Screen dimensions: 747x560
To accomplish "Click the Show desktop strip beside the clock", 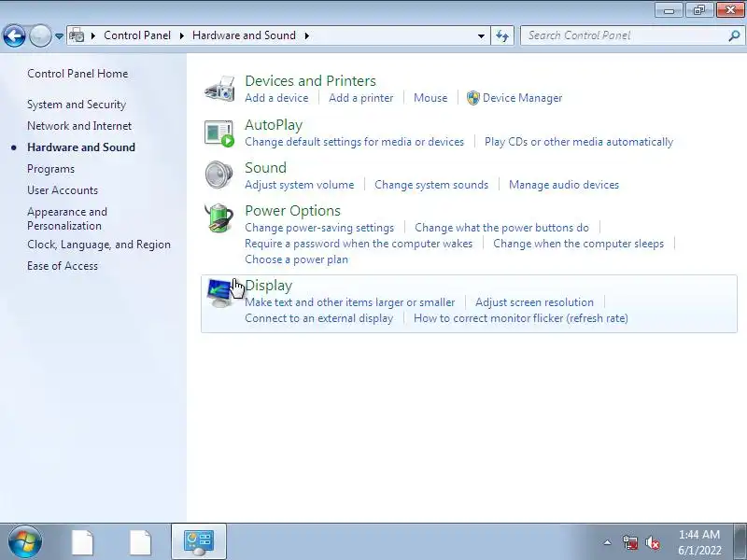I will coord(742,542).
